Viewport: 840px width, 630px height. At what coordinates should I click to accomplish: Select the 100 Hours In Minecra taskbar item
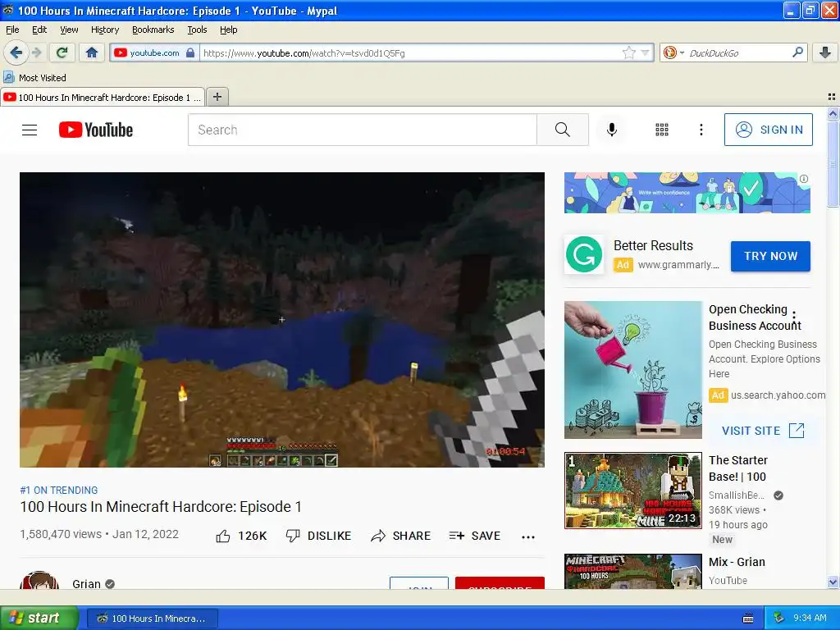pyautogui.click(x=152, y=619)
